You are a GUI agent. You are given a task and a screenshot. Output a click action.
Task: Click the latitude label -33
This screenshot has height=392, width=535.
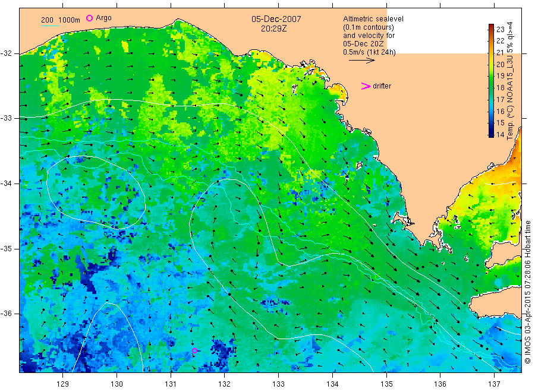pyautogui.click(x=6, y=118)
